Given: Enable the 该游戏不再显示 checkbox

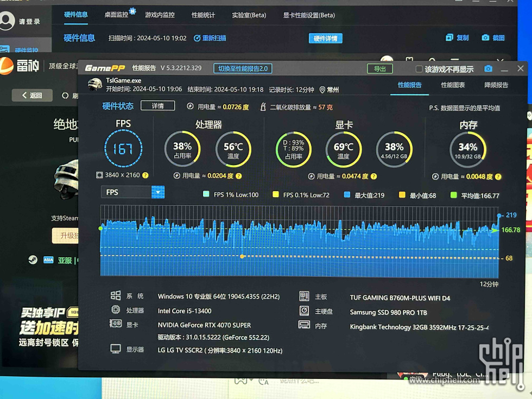Looking at the screenshot, I should coord(419,69).
